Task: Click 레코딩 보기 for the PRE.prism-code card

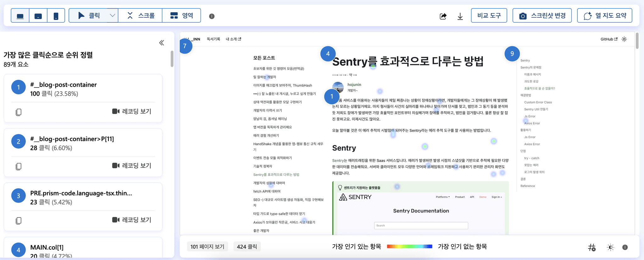Action: coord(132,220)
